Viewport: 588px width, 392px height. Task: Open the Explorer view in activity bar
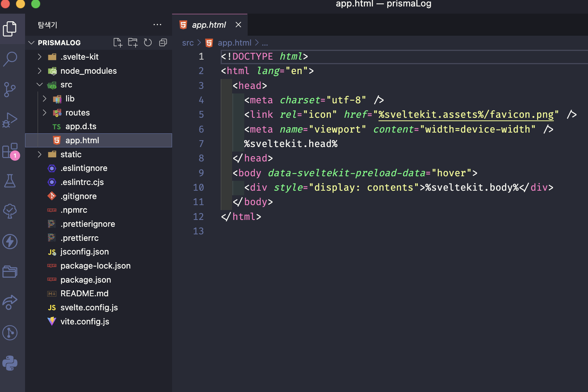10,29
